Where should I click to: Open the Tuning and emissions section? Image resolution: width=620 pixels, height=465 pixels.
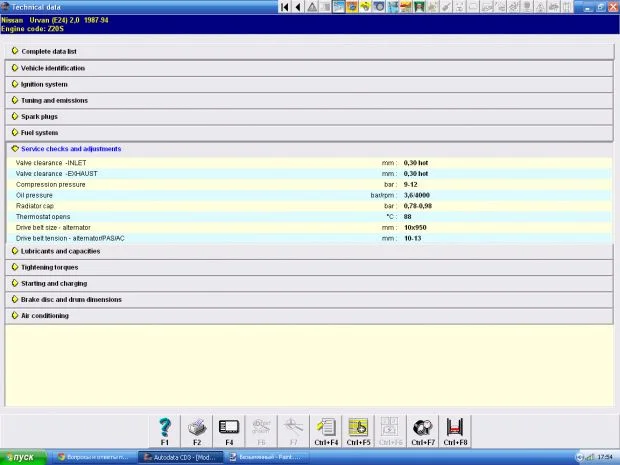tap(54, 100)
